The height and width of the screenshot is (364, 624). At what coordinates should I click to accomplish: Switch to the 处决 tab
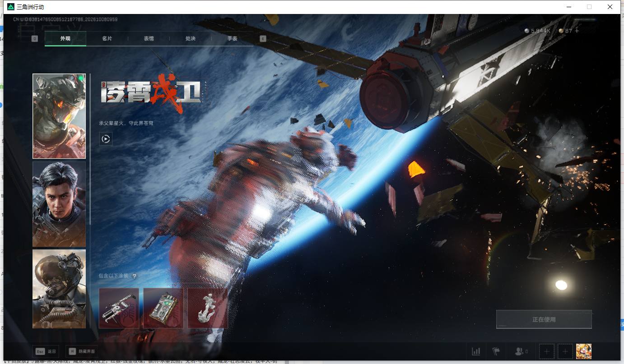click(x=191, y=39)
